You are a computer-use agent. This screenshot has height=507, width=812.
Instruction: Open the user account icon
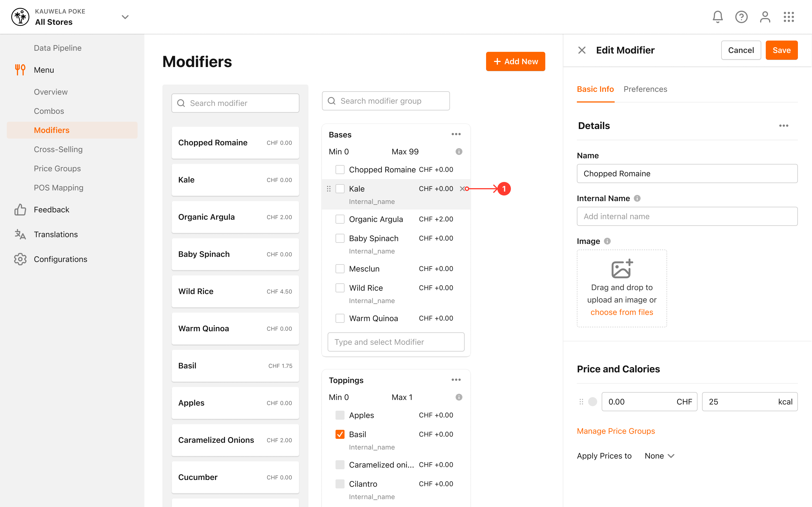tap(765, 17)
